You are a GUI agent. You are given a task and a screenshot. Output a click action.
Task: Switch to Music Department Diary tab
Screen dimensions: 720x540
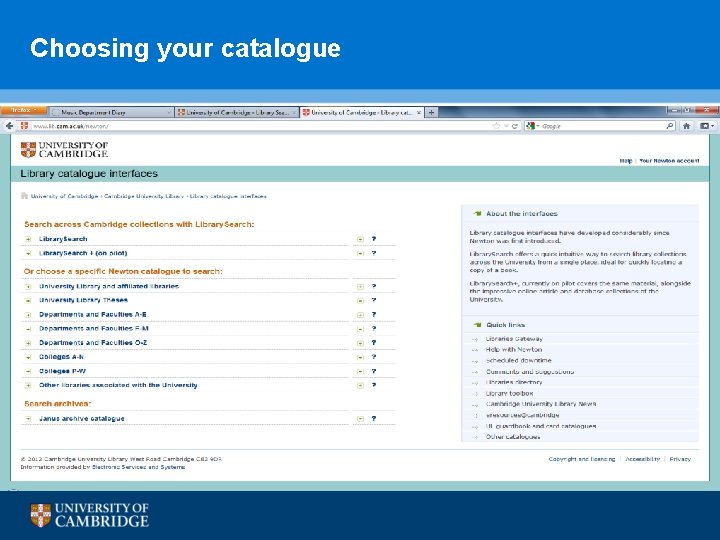[x=110, y=112]
